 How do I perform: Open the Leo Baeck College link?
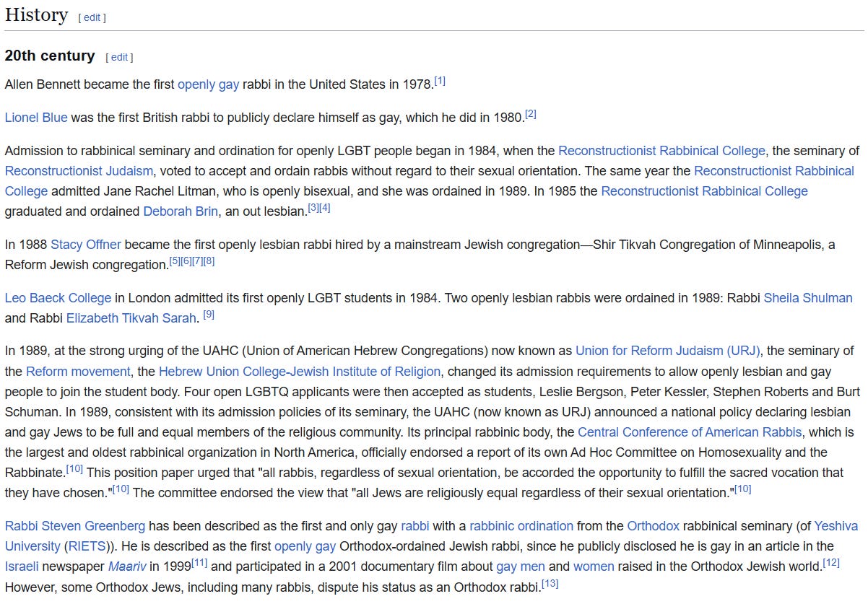click(58, 298)
